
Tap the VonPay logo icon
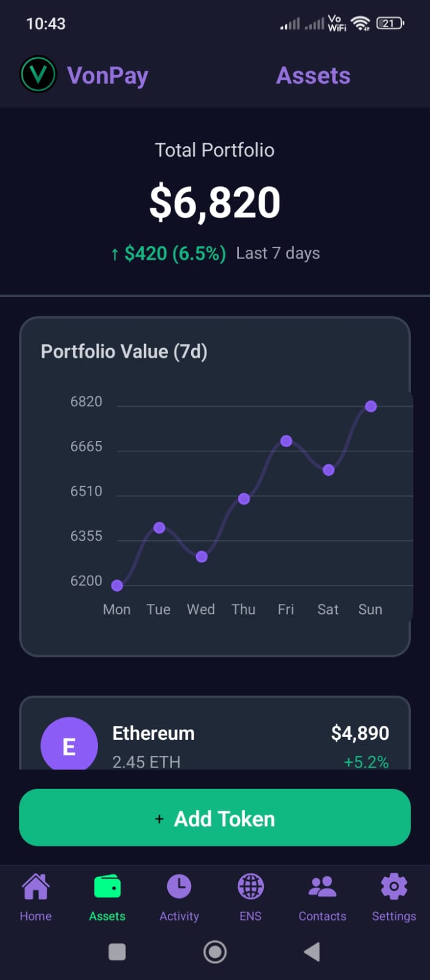38,75
